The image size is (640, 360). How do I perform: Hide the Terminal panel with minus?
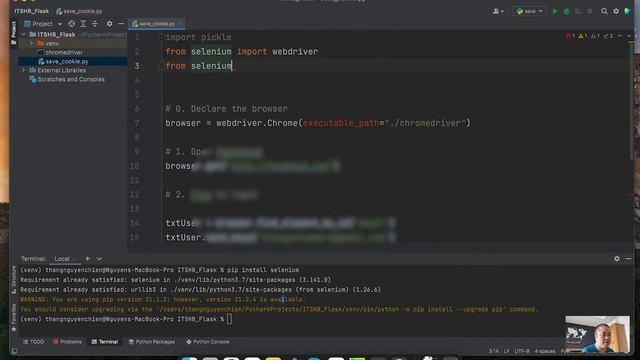tap(629, 258)
